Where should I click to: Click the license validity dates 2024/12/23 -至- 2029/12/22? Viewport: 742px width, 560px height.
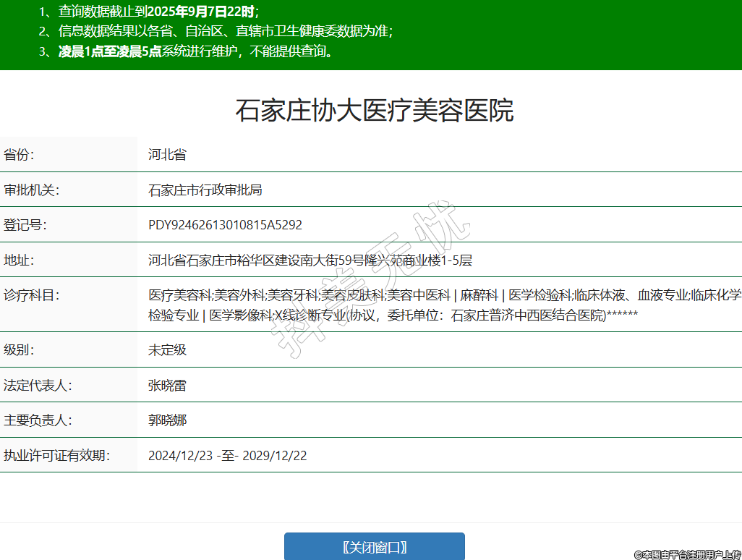coord(227,456)
